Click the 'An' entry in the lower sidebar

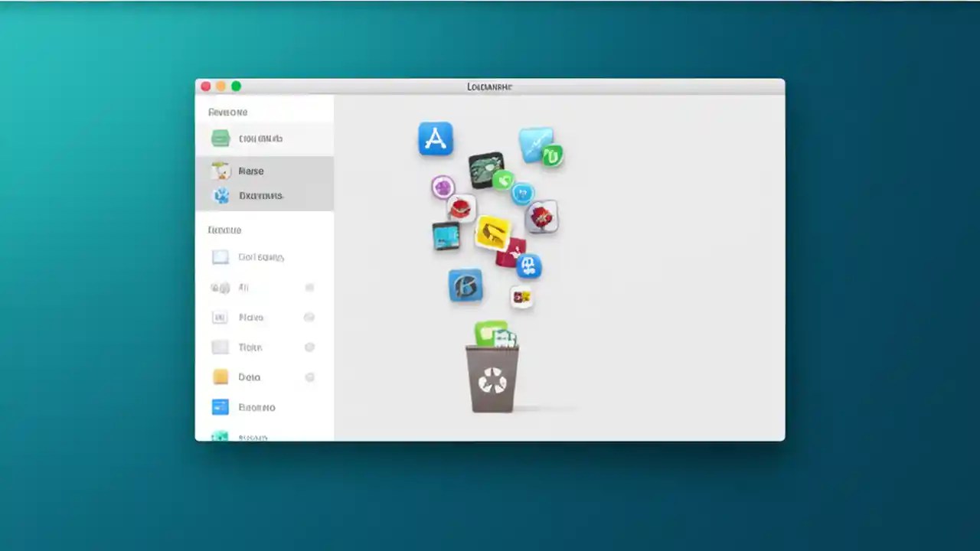click(243, 287)
